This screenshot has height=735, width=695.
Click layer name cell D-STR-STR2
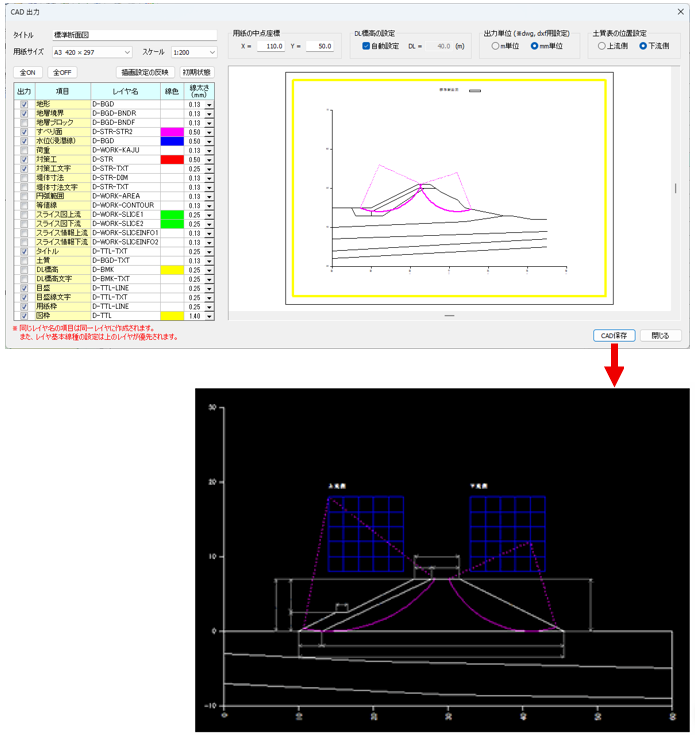coord(126,132)
